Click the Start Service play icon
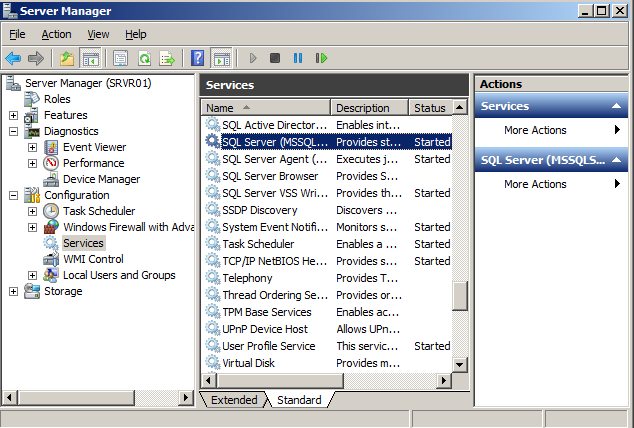This screenshot has height=428, width=634. pyautogui.click(x=253, y=59)
